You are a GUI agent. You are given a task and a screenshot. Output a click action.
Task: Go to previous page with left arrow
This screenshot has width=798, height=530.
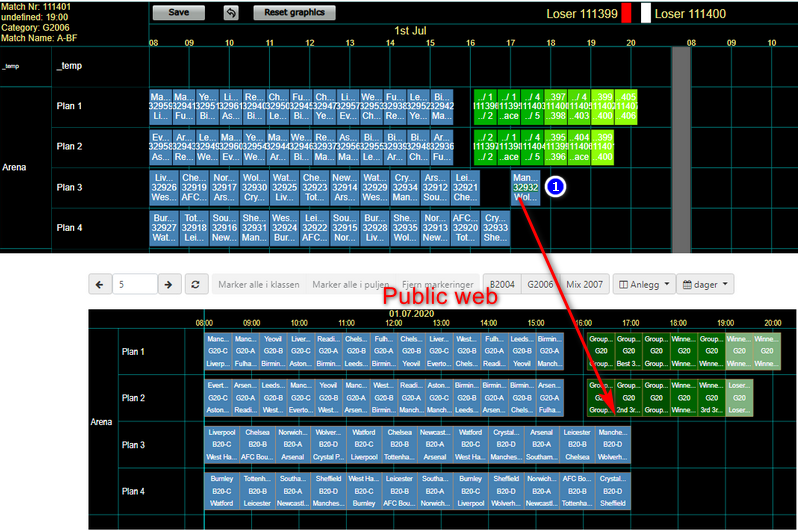pyautogui.click(x=100, y=284)
